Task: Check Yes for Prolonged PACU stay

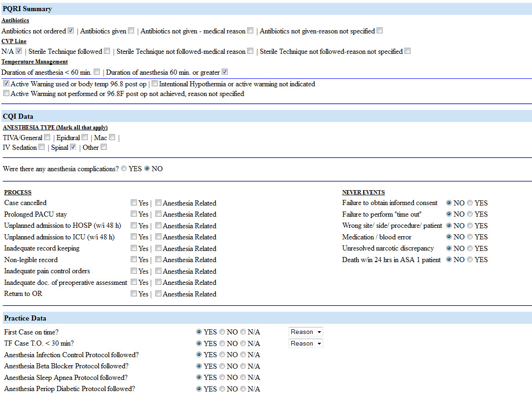Action: click(x=134, y=214)
